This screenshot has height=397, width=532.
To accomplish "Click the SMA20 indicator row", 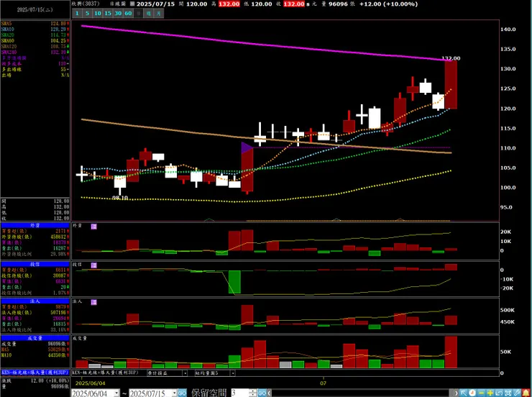I will (35, 35).
